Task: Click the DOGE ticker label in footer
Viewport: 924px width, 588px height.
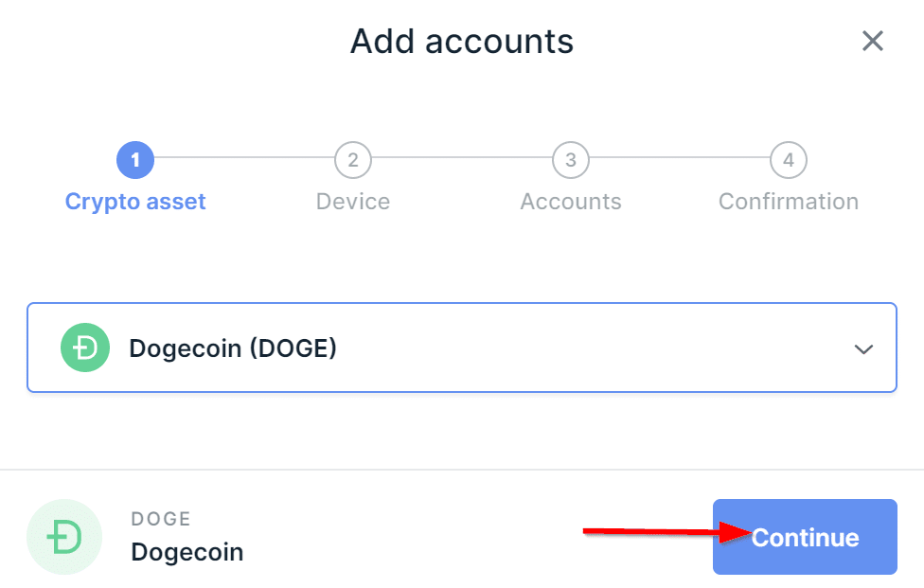Action: click(161, 519)
